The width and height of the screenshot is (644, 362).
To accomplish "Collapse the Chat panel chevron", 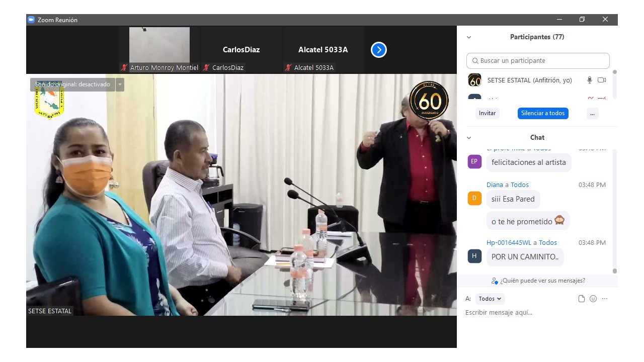I will [469, 138].
